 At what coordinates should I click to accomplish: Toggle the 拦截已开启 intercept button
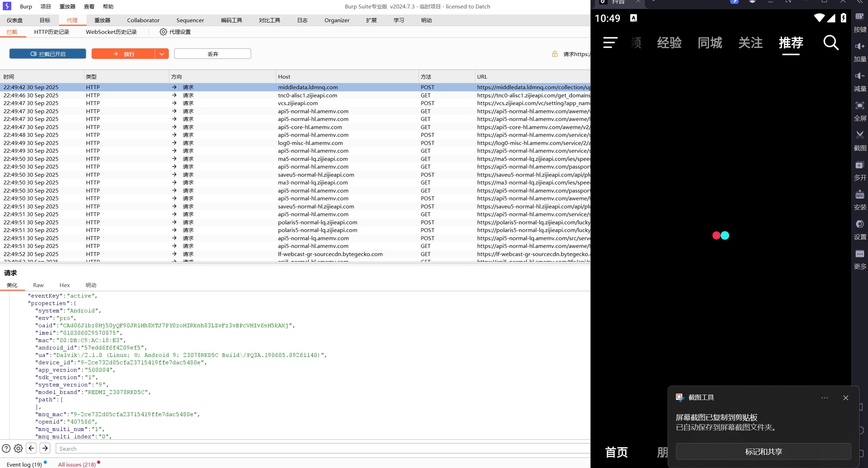coord(48,54)
